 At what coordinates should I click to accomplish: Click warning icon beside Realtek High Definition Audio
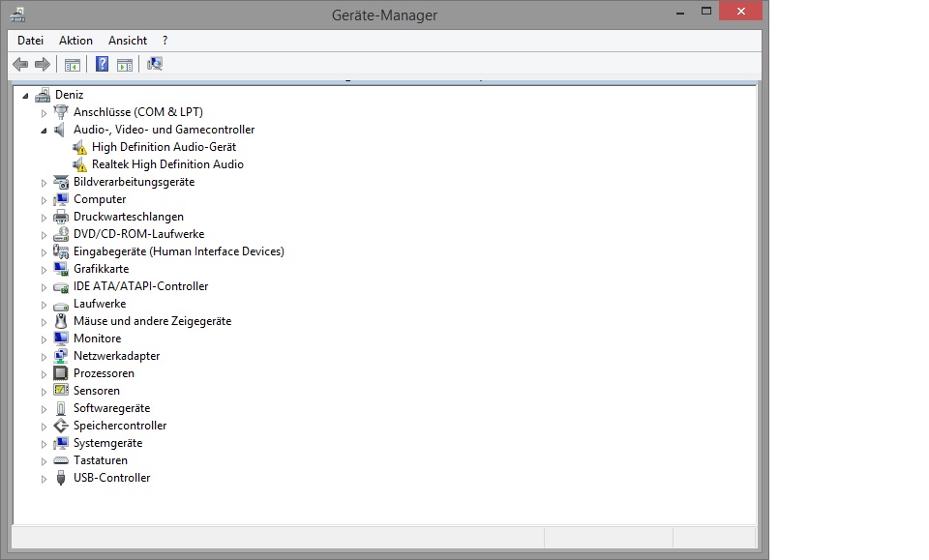(x=79, y=164)
